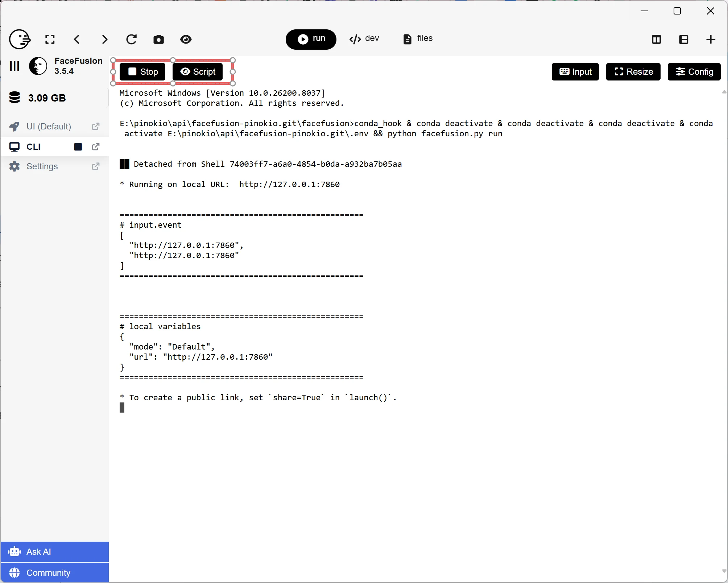Open the Pinokio home logo
Screen dimensions: 728x583
(x=20, y=39)
